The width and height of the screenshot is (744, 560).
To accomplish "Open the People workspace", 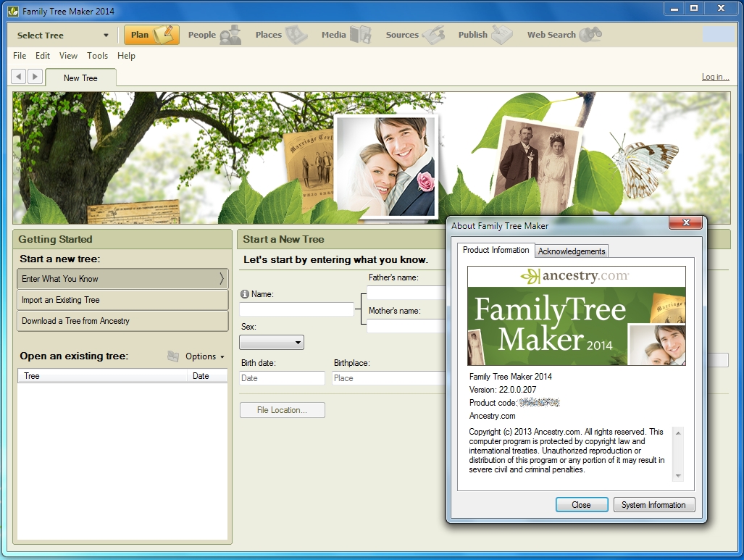I will 214,35.
